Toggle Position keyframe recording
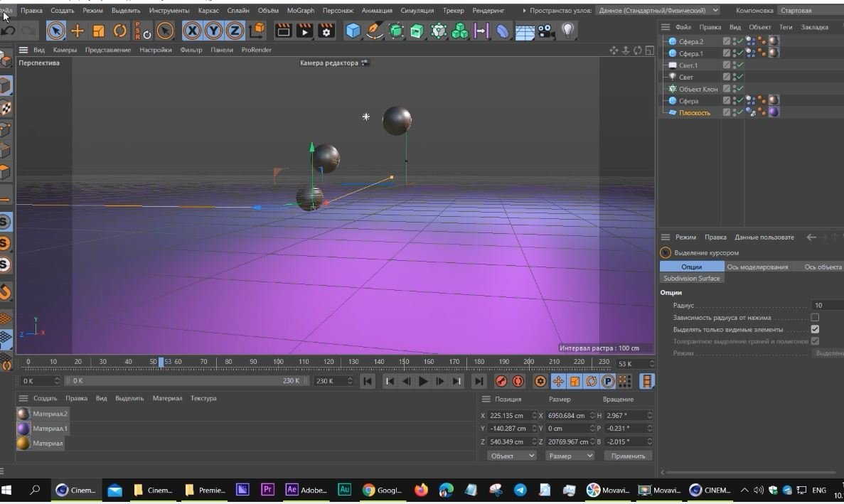 [x=558, y=381]
